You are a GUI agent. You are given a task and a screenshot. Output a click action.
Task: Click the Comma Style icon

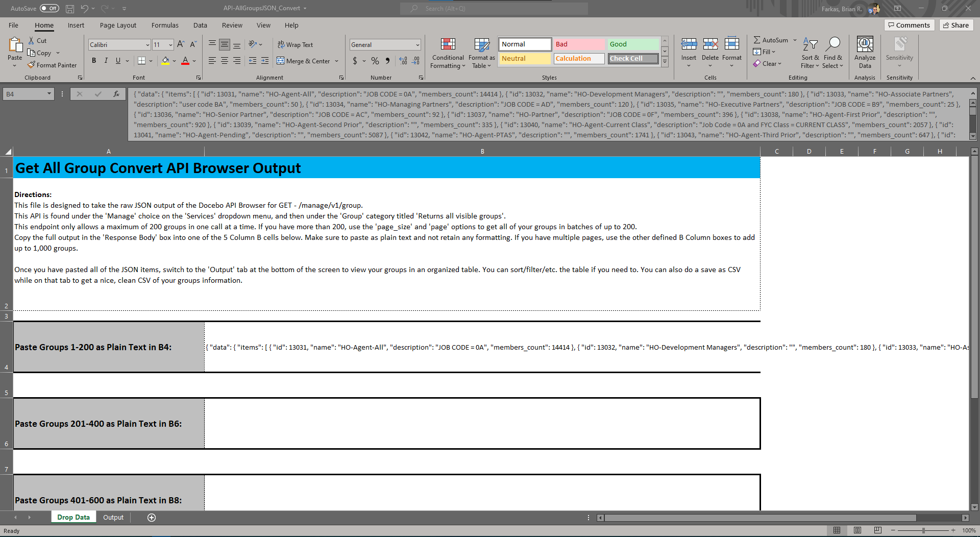388,61
